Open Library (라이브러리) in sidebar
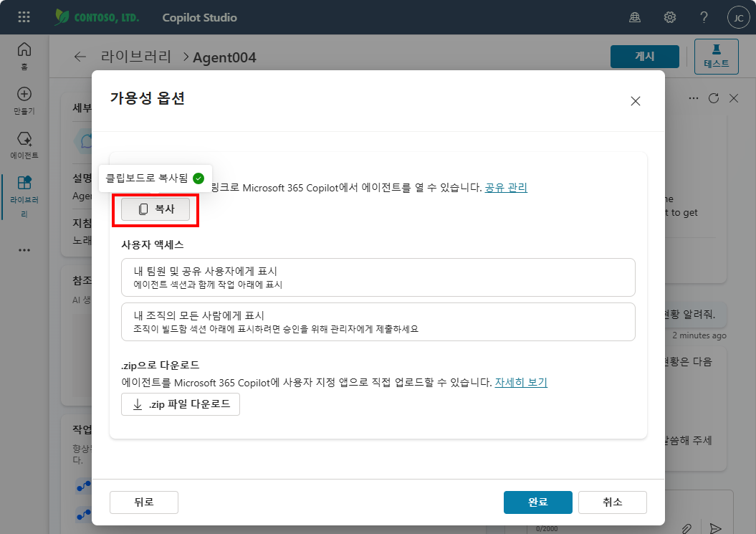Viewport: 756px width, 534px height. [x=24, y=196]
